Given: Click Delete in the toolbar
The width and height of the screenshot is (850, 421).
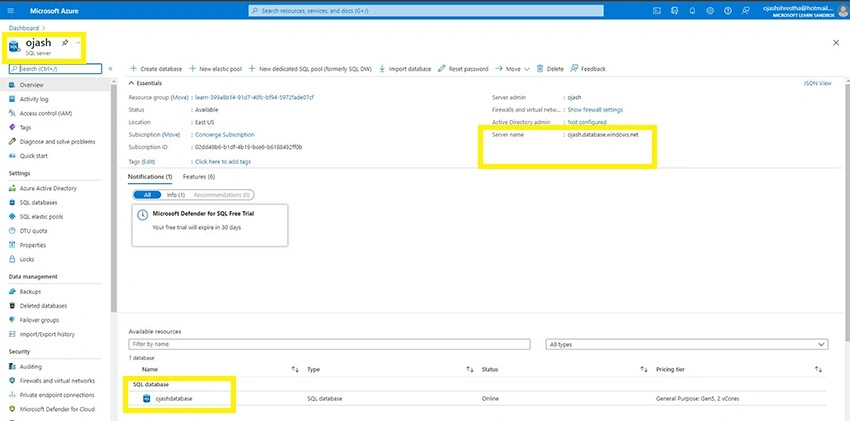Looking at the screenshot, I should [550, 69].
